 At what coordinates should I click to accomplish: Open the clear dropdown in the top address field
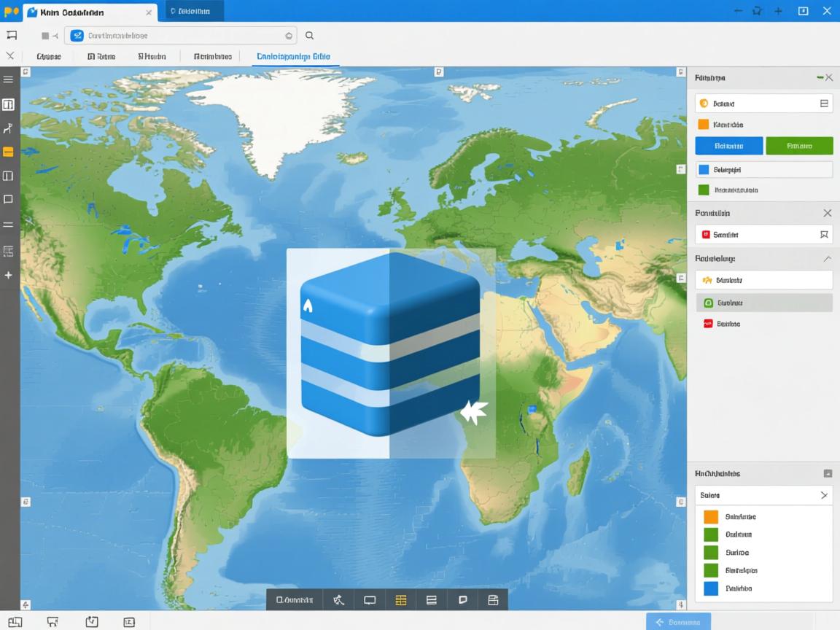[x=289, y=35]
